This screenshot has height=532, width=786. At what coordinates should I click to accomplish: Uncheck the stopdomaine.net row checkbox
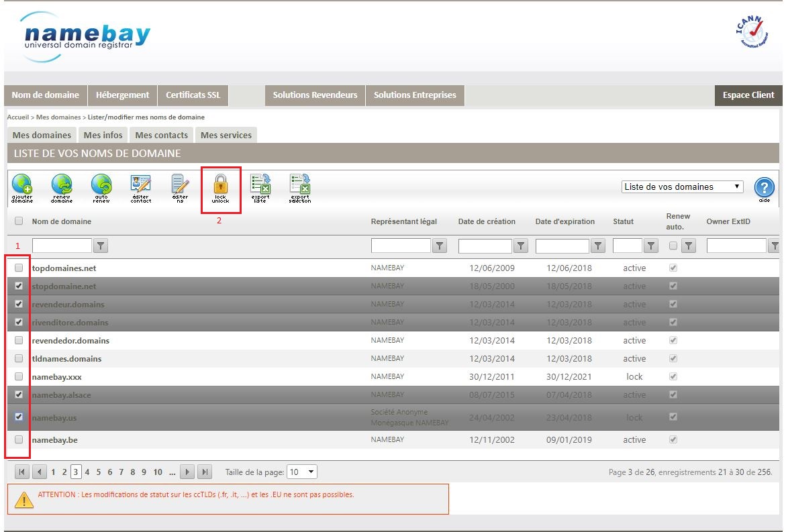pos(19,286)
